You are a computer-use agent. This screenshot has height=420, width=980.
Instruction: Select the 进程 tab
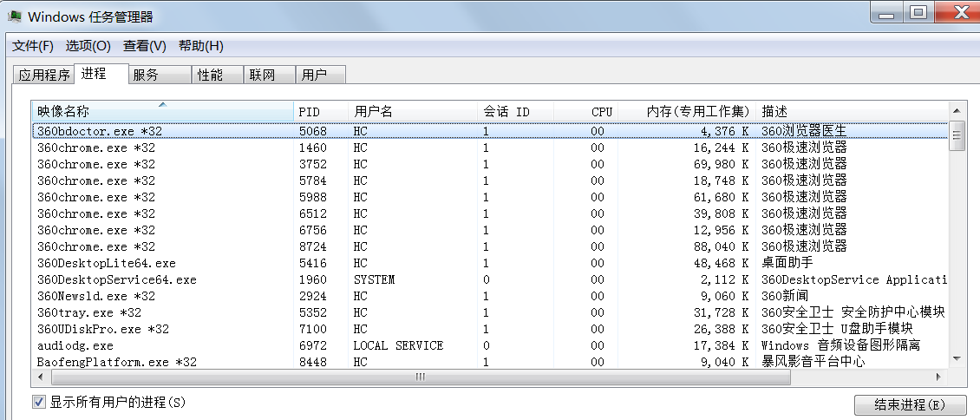(x=100, y=73)
